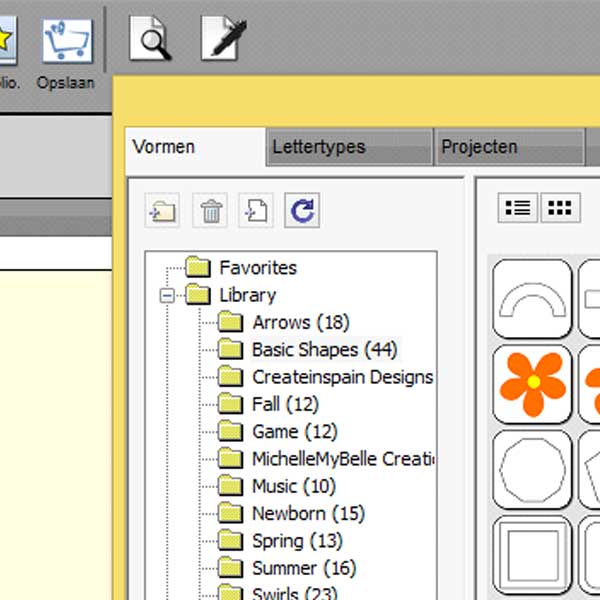This screenshot has width=600, height=600.
Task: Click the trash can delete icon
Action: 210,210
